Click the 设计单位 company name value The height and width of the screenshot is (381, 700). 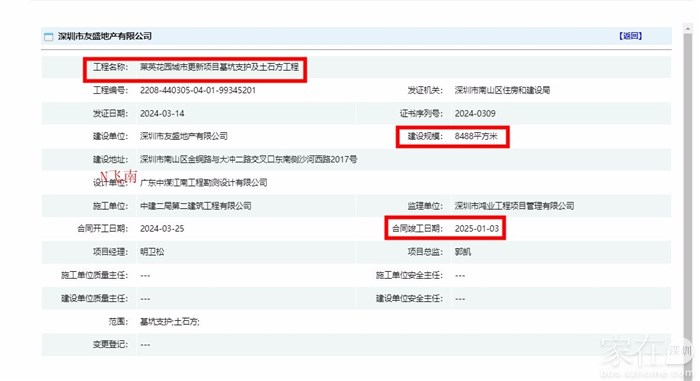coord(204,182)
